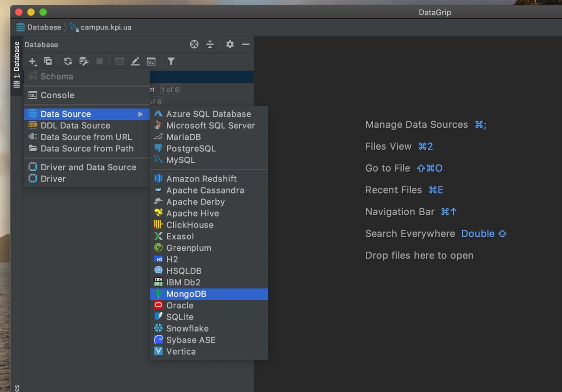Choose MongoDB data source
The image size is (562, 392).
pos(209,294)
